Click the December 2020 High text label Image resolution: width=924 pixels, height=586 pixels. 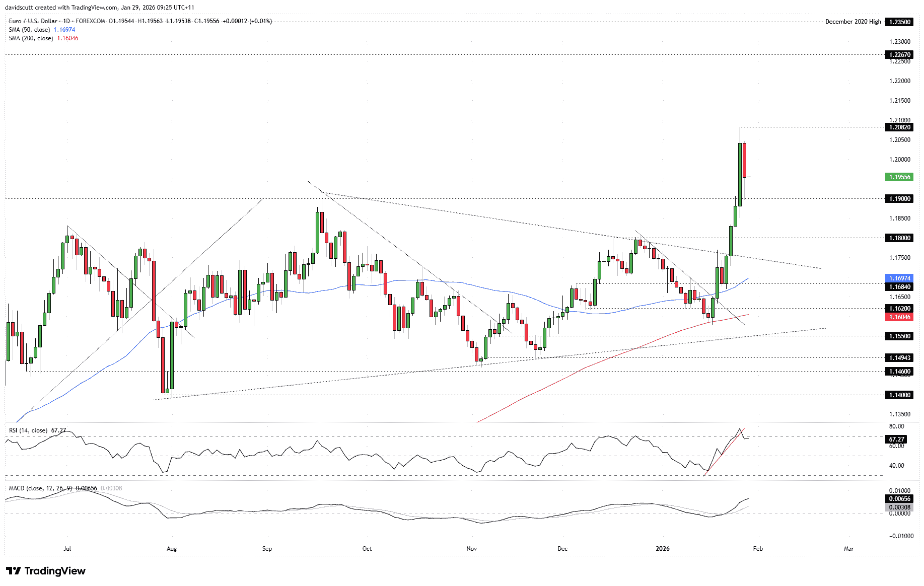coord(853,22)
